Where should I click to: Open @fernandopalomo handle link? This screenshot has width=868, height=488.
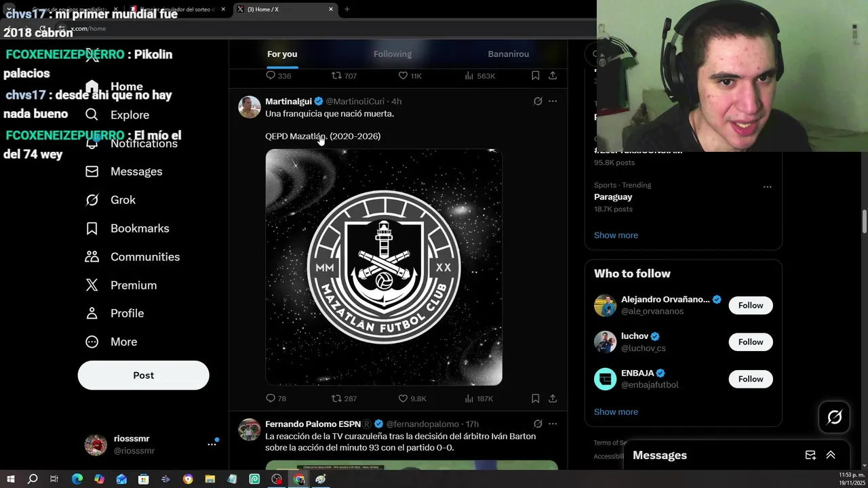(422, 424)
